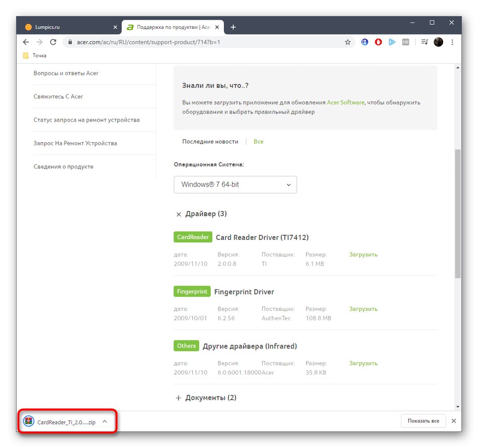Click the green Others tag
The image size is (478, 448).
[x=186, y=345]
